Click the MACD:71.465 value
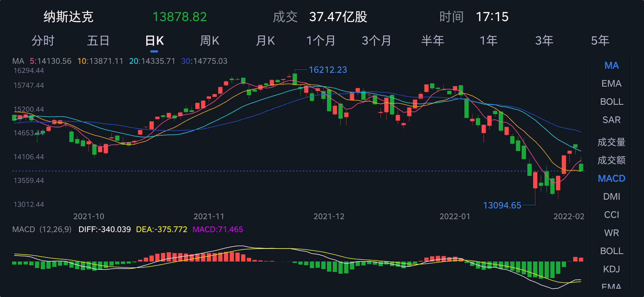The width and height of the screenshot is (644, 297). pyautogui.click(x=218, y=229)
